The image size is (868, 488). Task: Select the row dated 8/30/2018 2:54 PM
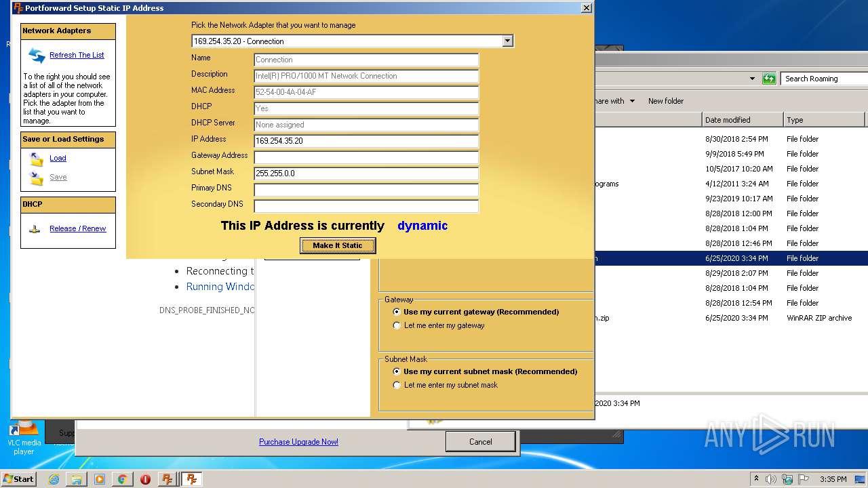[x=731, y=139]
